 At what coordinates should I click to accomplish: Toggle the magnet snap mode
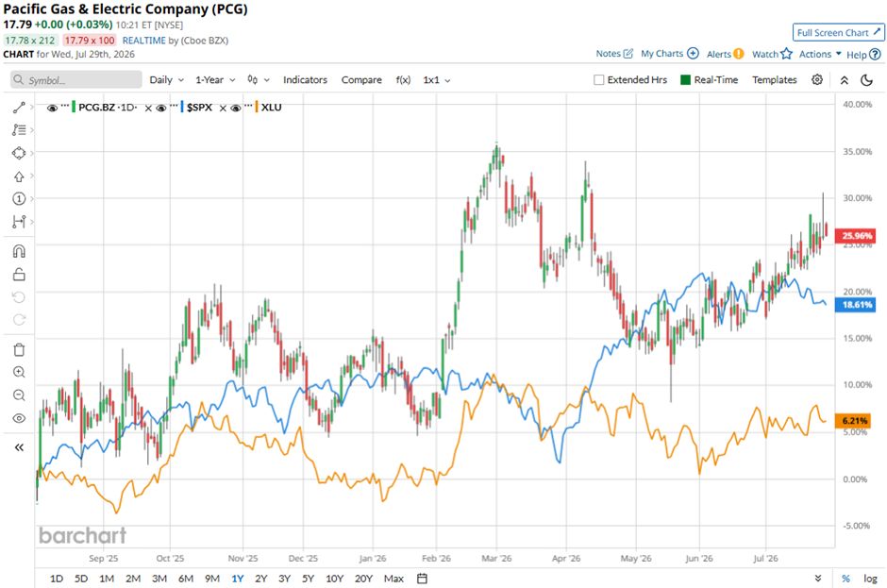coord(19,251)
